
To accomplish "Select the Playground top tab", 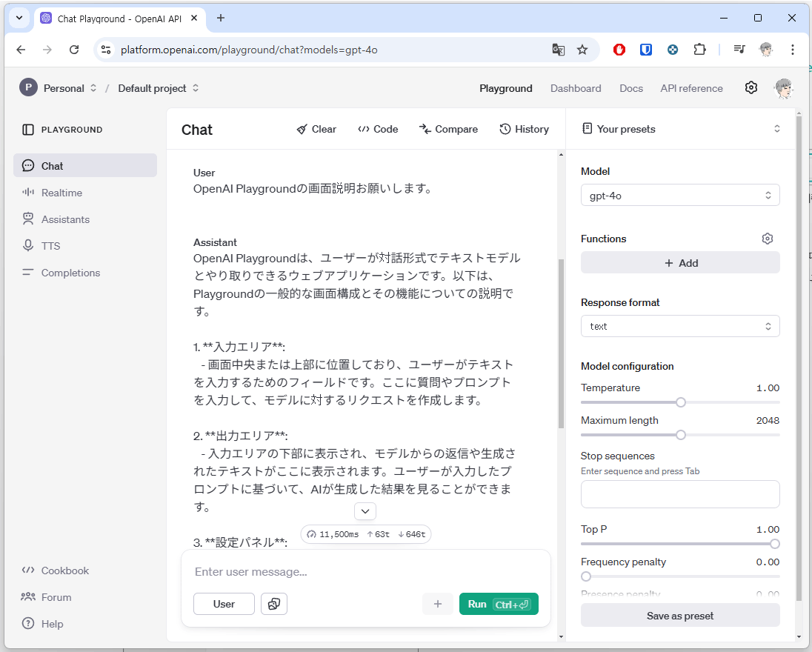I will (505, 89).
